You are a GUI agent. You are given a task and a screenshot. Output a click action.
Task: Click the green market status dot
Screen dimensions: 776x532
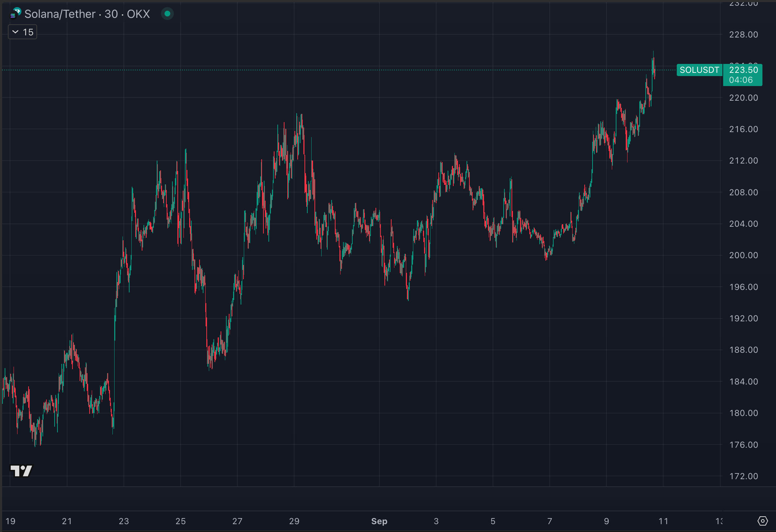click(x=167, y=14)
